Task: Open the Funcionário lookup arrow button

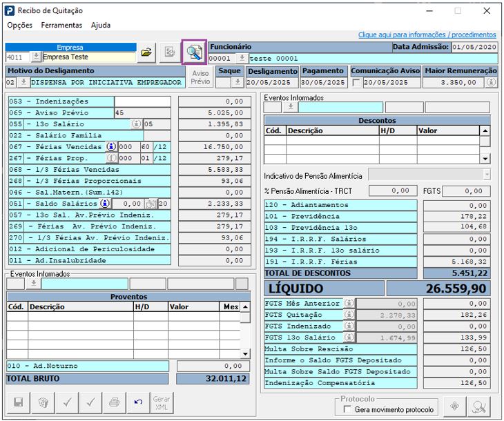Action: 242,58
